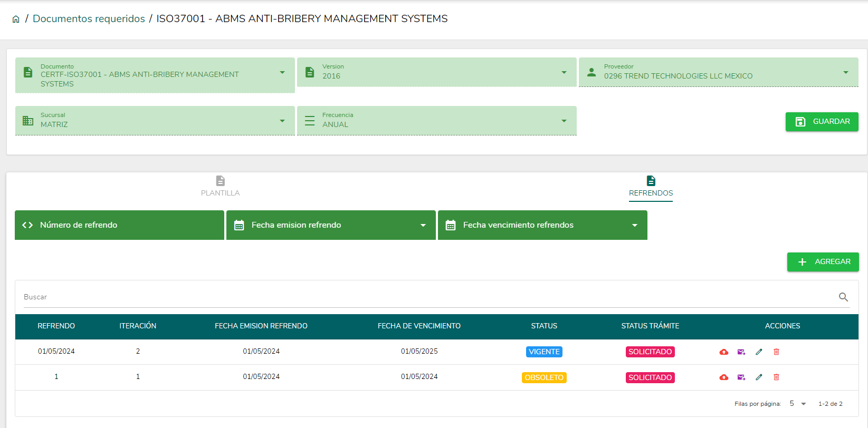Expand the Sucursal dropdown arrow

click(x=282, y=121)
